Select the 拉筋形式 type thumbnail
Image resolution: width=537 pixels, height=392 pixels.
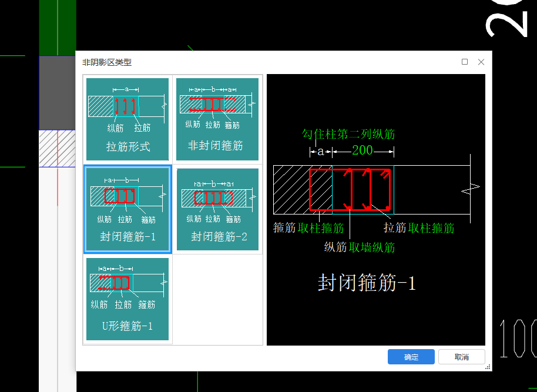127,119
